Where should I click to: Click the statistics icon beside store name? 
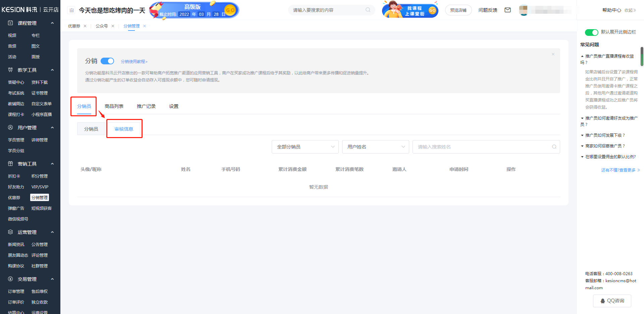(x=71, y=10)
